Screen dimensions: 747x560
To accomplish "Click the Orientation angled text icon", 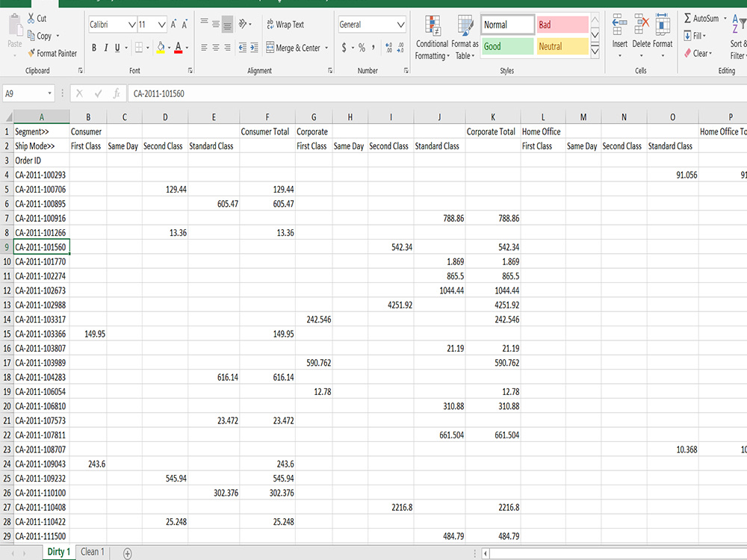I will click(x=243, y=23).
